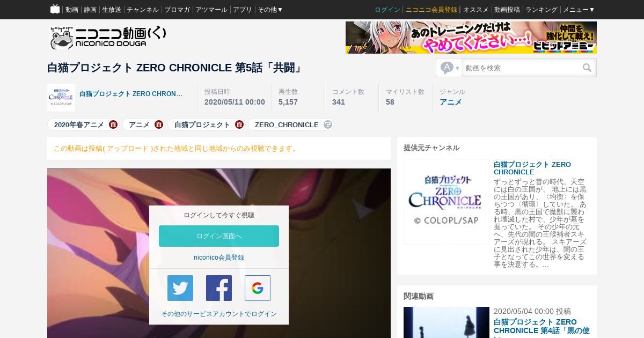The height and width of the screenshot is (338, 644).
Task: Open the provider channel logo thumbnail
Action: (447, 202)
